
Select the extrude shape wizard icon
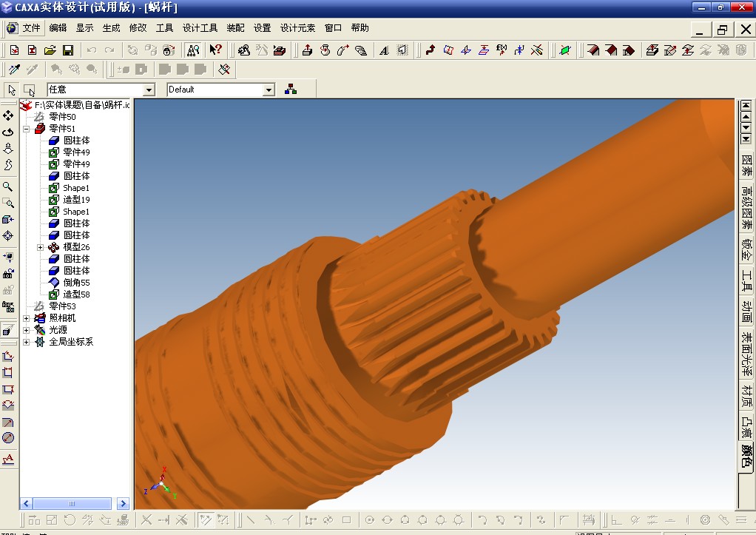point(307,50)
